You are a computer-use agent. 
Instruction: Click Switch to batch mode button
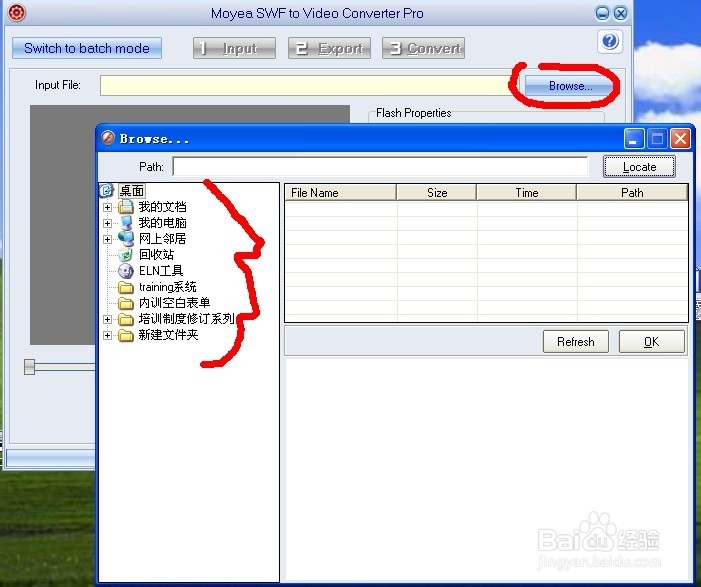tap(87, 48)
